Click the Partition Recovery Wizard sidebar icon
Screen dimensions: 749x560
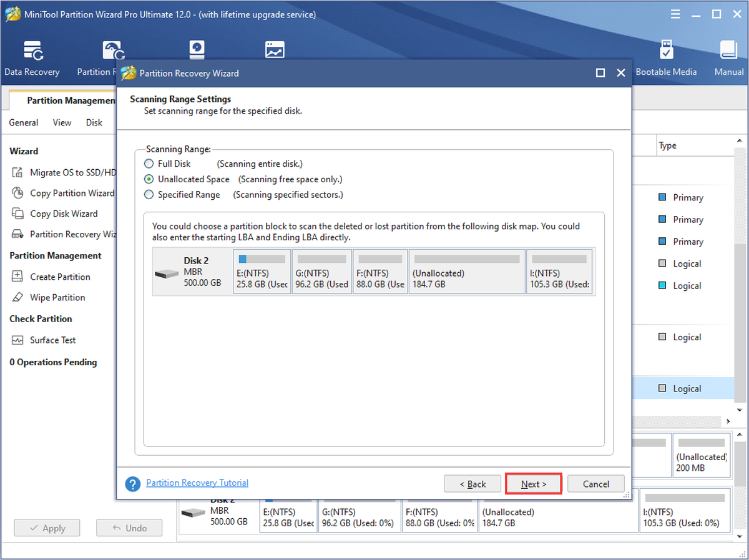(17, 234)
